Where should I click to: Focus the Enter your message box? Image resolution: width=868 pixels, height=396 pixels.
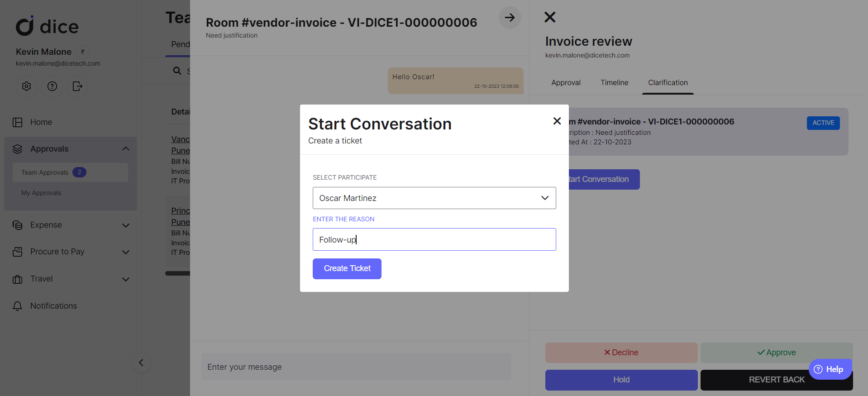[357, 367]
